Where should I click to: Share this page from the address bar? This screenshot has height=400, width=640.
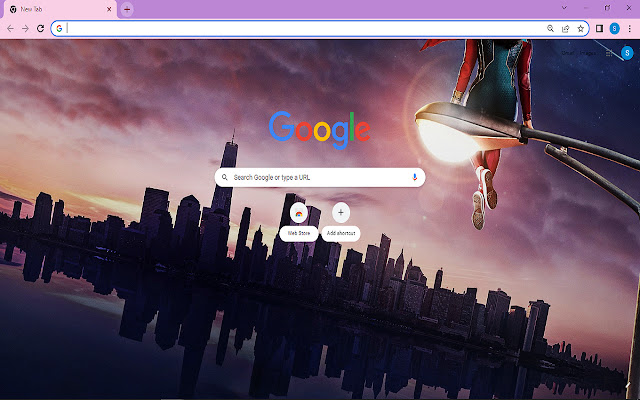[x=566, y=29]
